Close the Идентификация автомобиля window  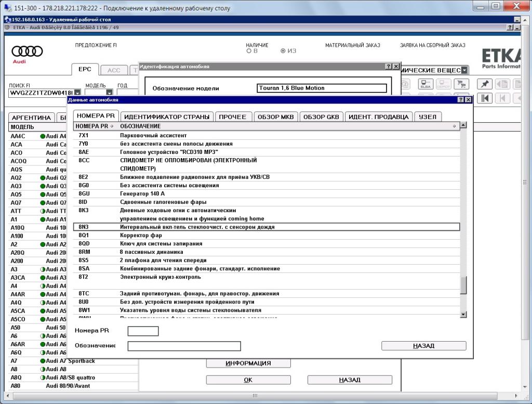pos(395,67)
